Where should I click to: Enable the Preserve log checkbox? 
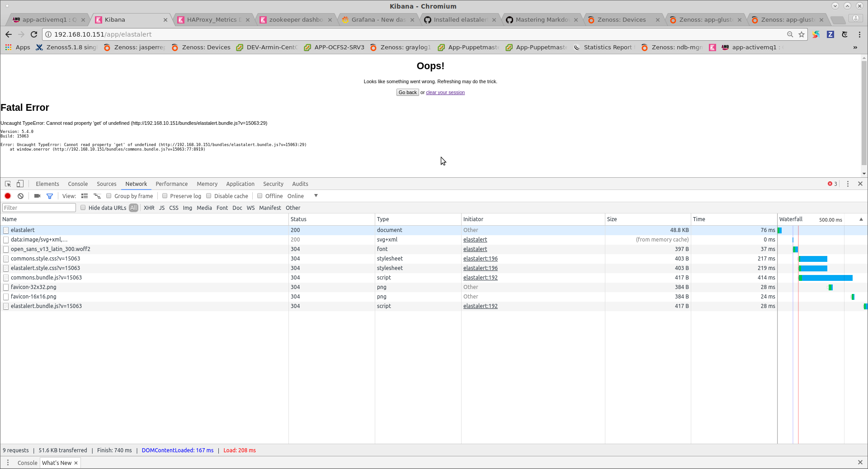165,196
